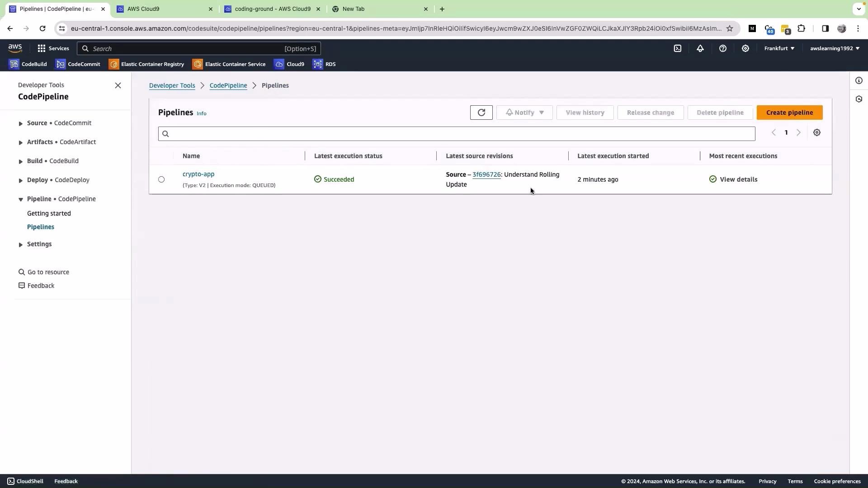Open the crypto-app pipeline link
This screenshot has height=488, width=868.
point(198,174)
